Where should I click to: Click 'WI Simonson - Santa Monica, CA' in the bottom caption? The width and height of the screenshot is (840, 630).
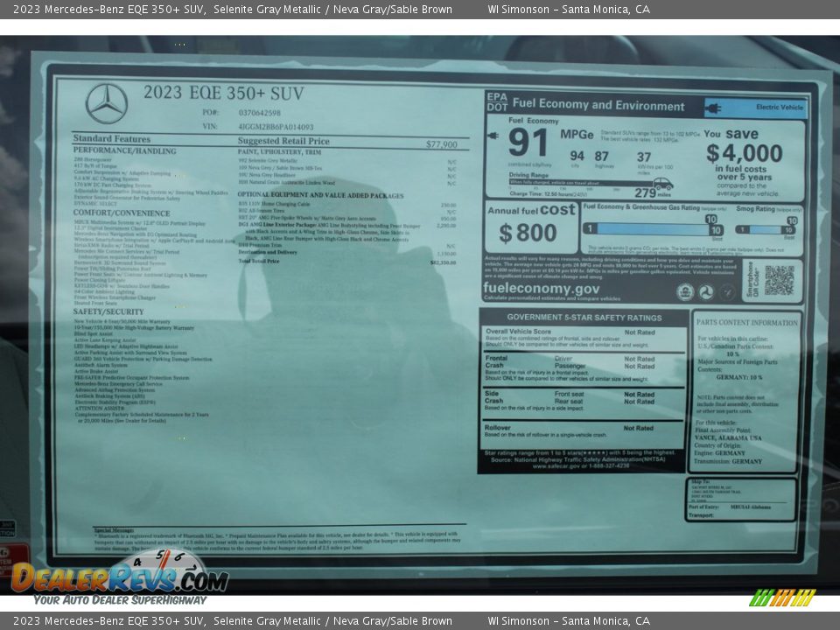[569, 621]
